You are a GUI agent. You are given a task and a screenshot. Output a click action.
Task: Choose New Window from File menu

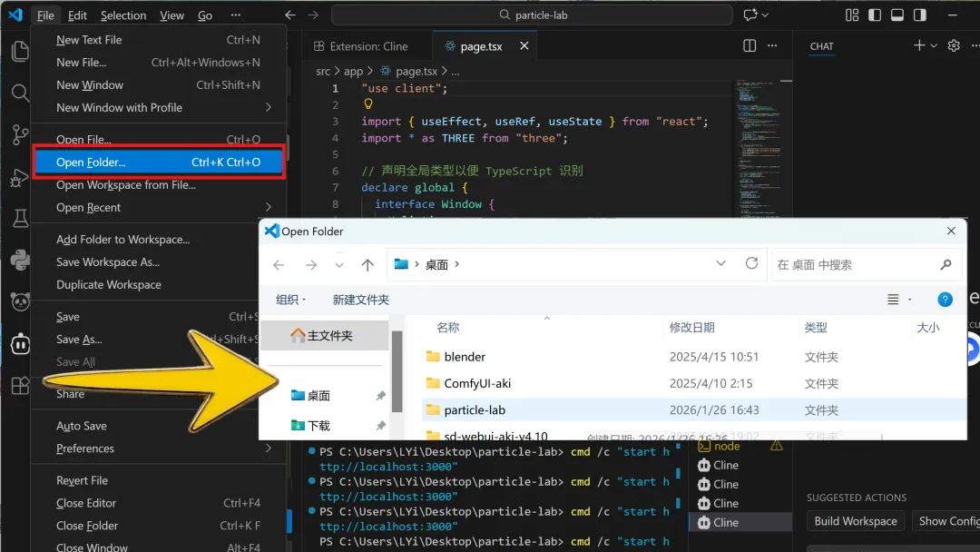pos(158,85)
